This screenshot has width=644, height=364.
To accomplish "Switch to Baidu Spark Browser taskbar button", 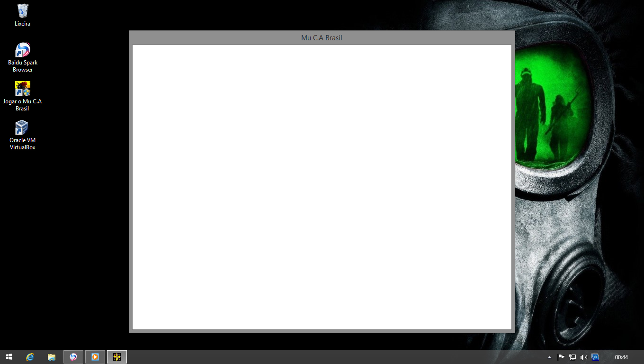I will (x=73, y=357).
